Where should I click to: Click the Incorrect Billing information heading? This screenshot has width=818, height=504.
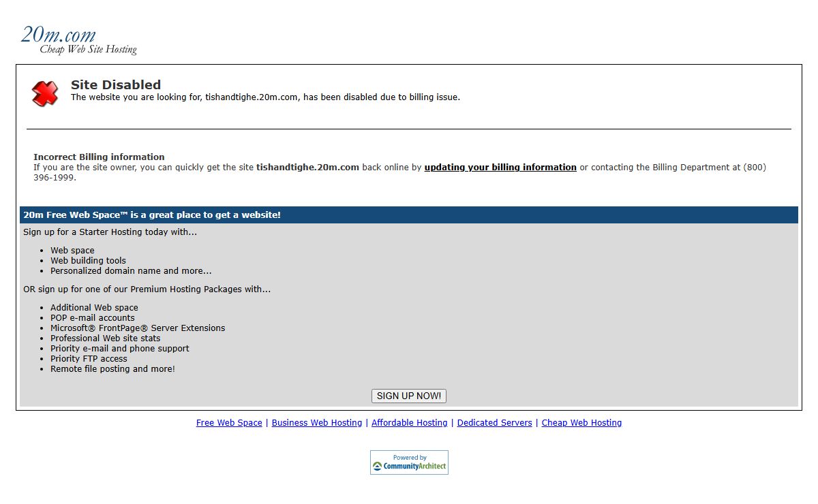[99, 157]
